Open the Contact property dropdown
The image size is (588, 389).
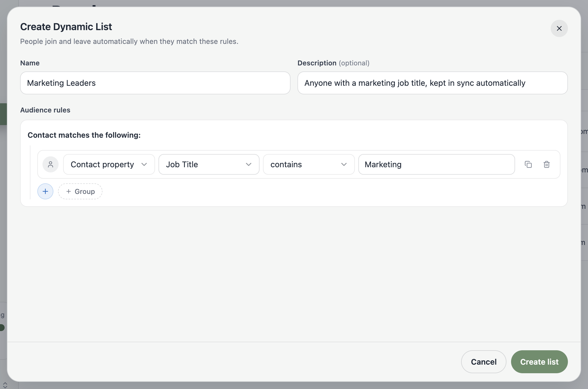tap(109, 164)
